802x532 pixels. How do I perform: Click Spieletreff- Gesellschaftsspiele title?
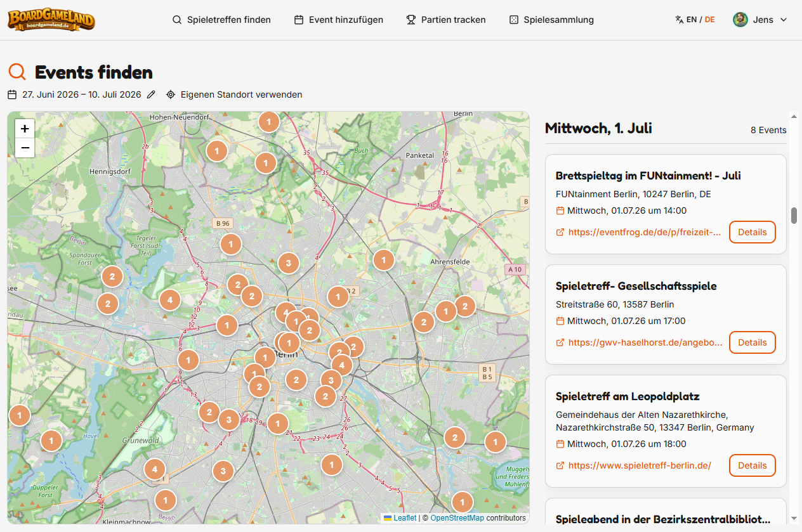(636, 286)
